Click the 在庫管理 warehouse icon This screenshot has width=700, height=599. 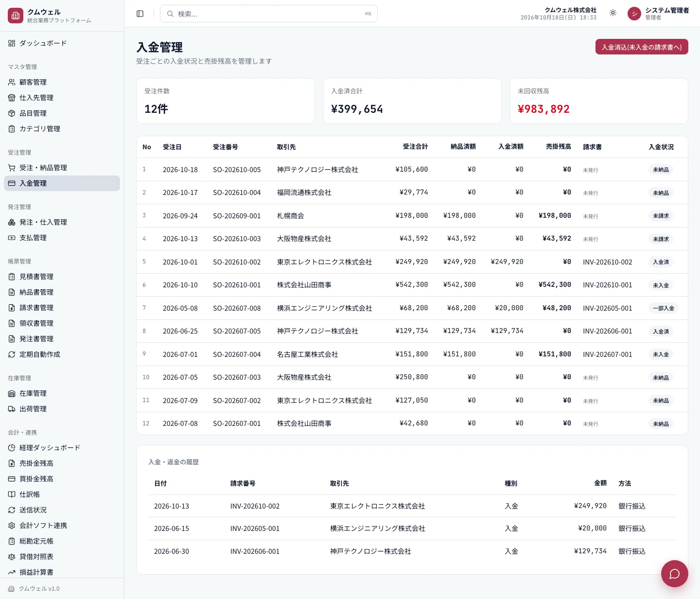click(12, 393)
